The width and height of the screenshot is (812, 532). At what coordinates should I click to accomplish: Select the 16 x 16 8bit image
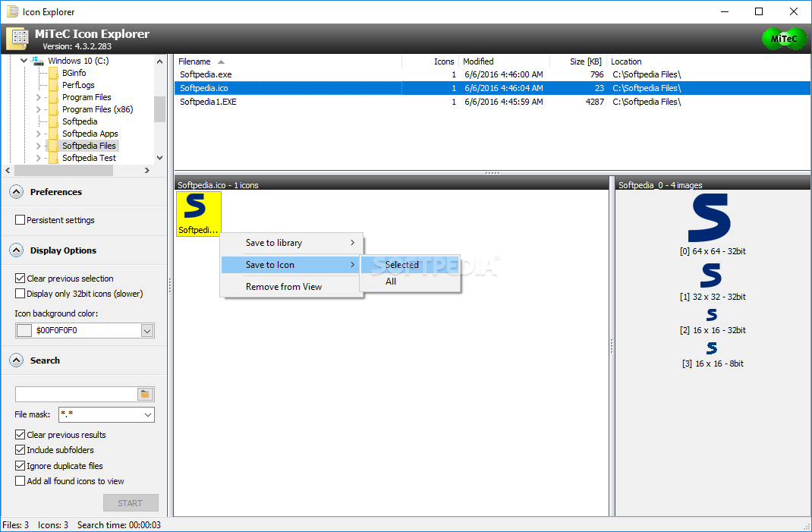click(712, 348)
